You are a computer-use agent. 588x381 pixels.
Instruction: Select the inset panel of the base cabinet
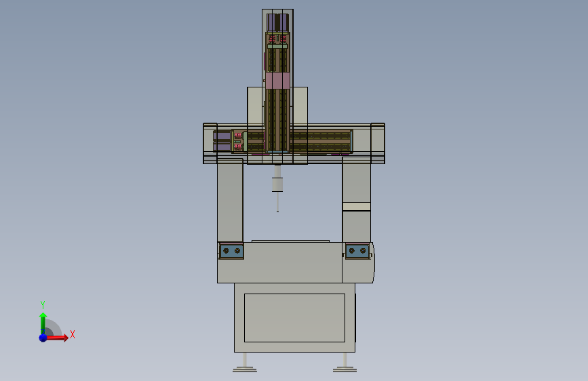pyautogui.click(x=294, y=318)
